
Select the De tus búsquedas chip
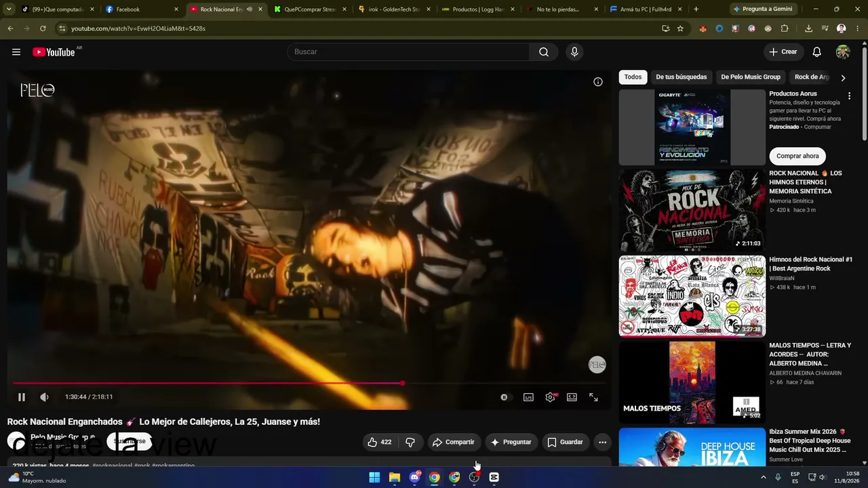coord(682,77)
